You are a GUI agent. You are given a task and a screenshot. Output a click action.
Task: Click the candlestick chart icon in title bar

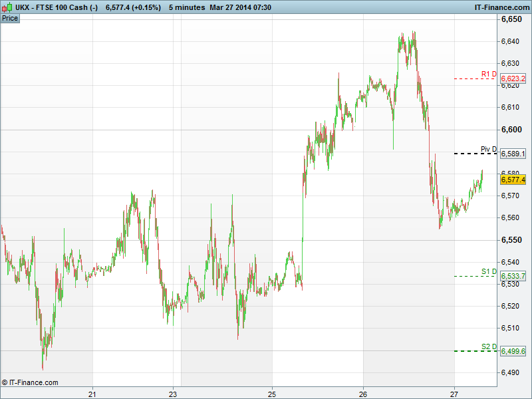point(7,7)
